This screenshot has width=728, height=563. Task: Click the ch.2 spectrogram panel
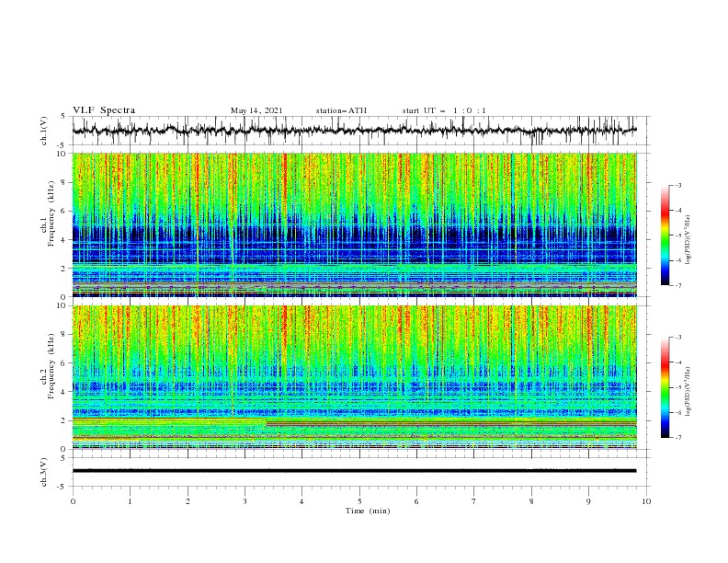355,377
